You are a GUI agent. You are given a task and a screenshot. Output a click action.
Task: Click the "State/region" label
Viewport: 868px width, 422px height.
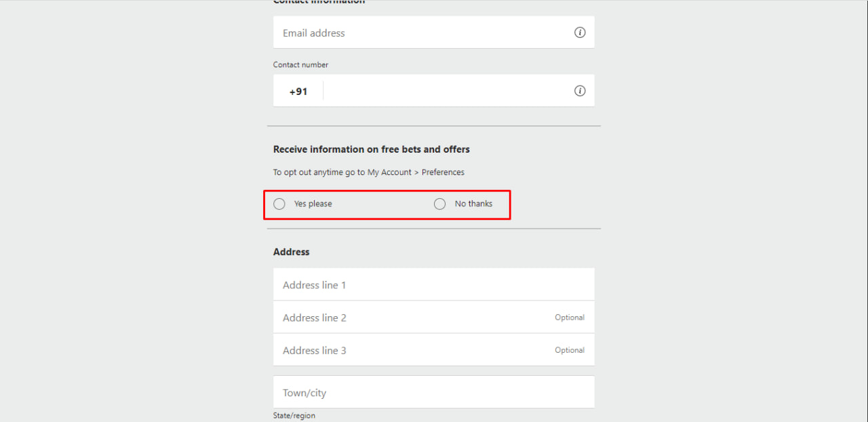(x=294, y=415)
